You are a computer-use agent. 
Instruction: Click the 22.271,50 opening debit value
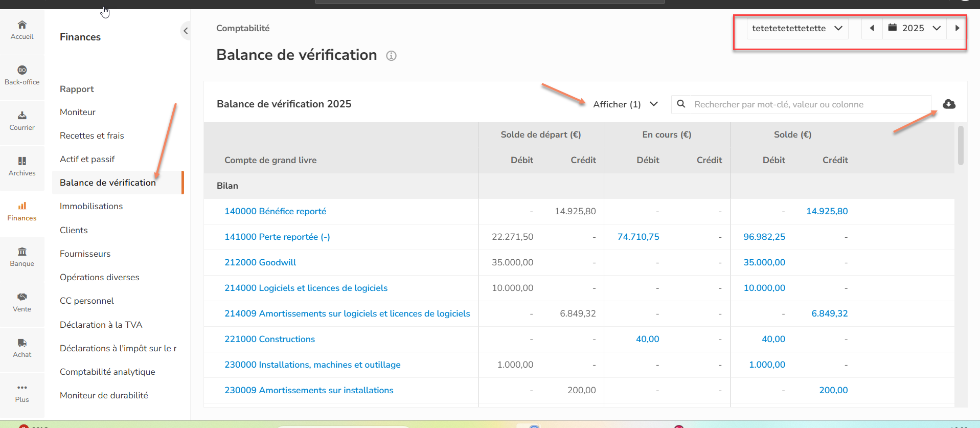[513, 237]
